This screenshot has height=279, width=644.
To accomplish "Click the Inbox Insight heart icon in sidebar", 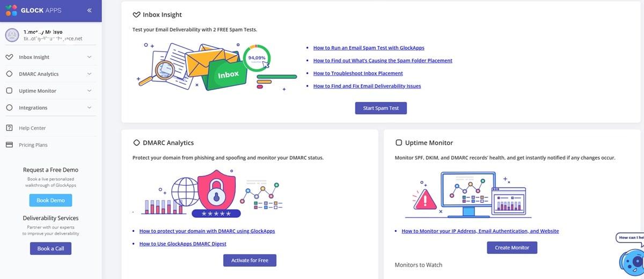I will coord(9,57).
